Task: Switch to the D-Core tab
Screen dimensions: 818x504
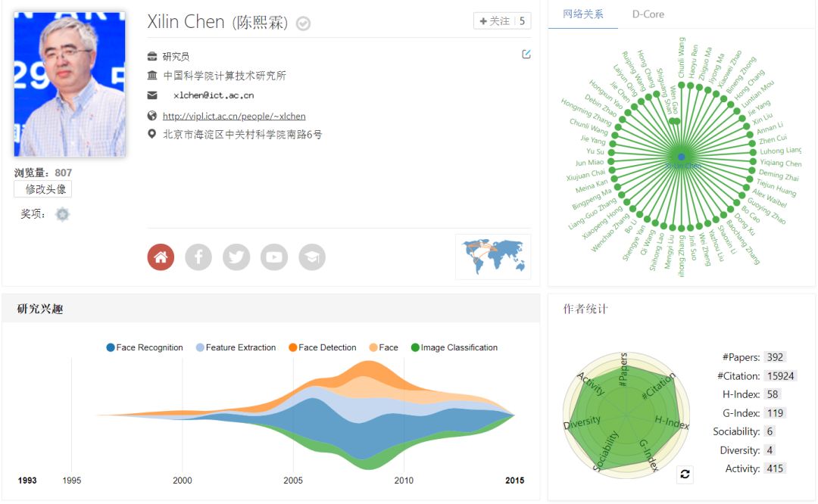Action: pos(648,14)
